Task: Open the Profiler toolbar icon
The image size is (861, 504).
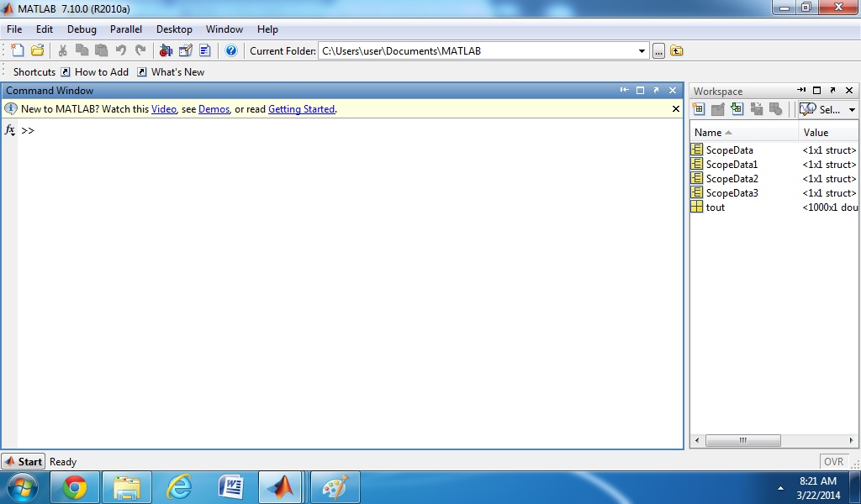Action: tap(205, 50)
